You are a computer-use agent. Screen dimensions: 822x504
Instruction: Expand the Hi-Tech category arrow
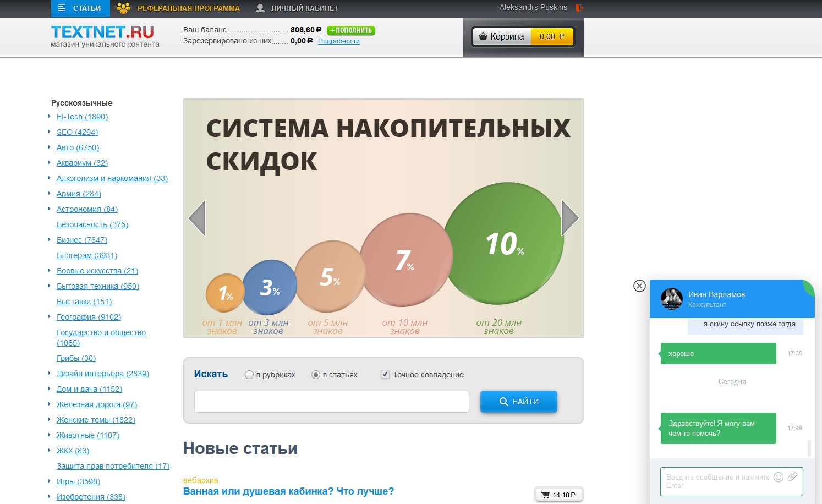click(50, 117)
